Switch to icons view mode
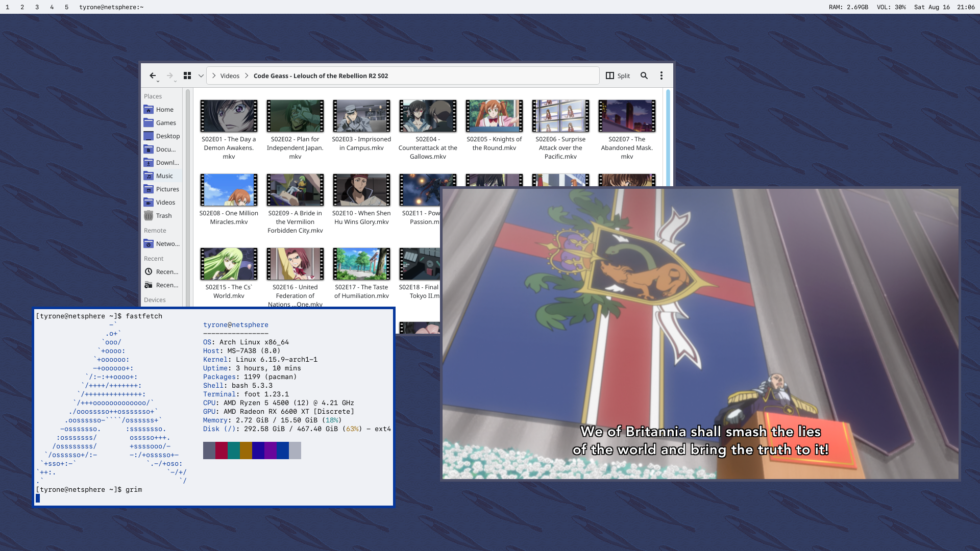 click(187, 76)
